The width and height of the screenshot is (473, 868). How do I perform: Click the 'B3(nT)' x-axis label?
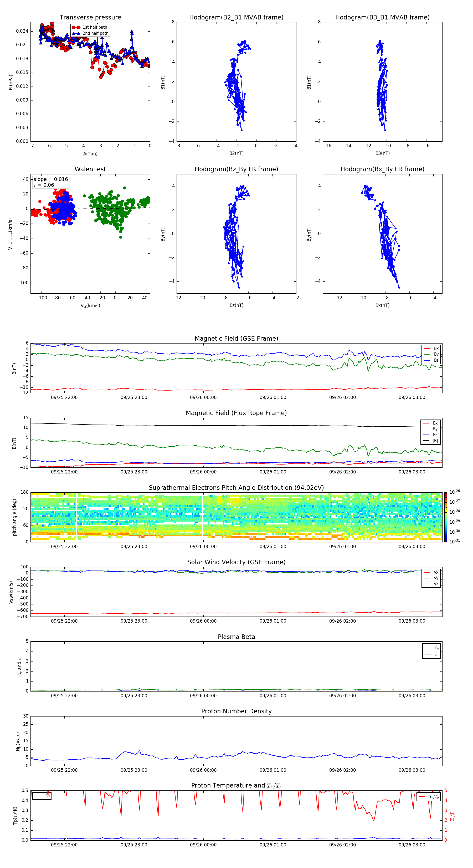382,153
